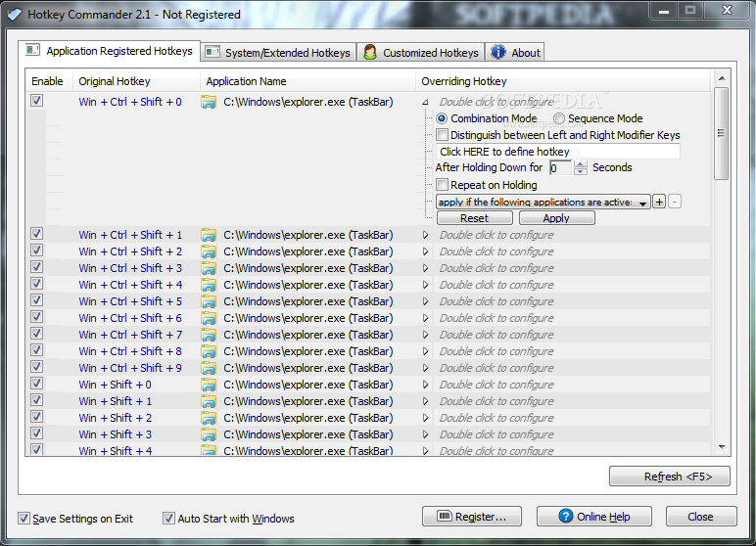Click the About info icon
Viewport: 756px width, 546px height.
click(x=498, y=52)
